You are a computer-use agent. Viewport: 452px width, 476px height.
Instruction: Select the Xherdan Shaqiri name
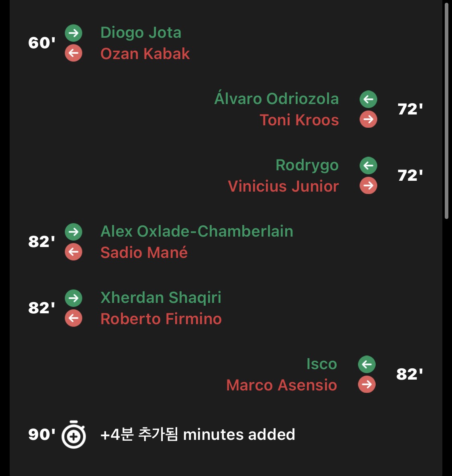pos(161,298)
